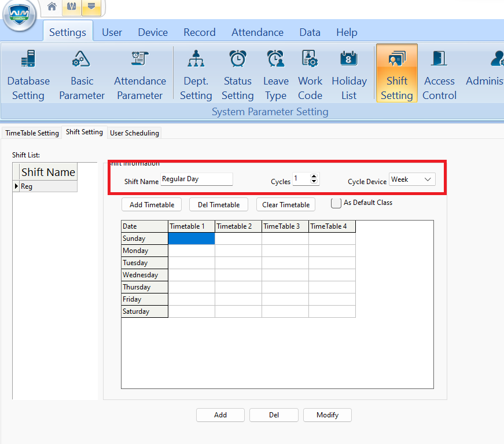The width and height of the screenshot is (504, 444).
Task: Click the third yellow quick toolbar icon
Action: pyautogui.click(x=91, y=7)
